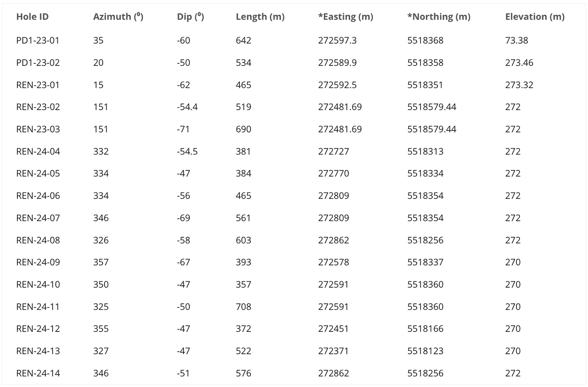
Task: Click dip value -54.4
Action: [x=187, y=107]
